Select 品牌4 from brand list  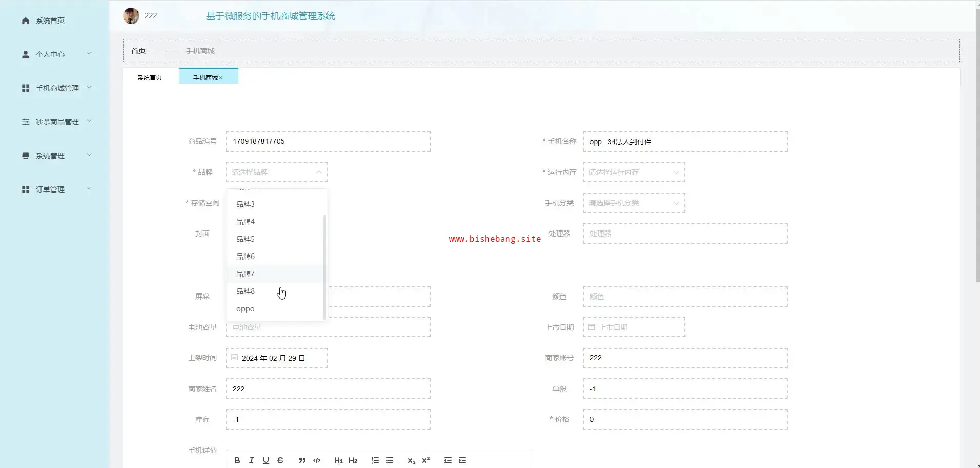coord(275,222)
